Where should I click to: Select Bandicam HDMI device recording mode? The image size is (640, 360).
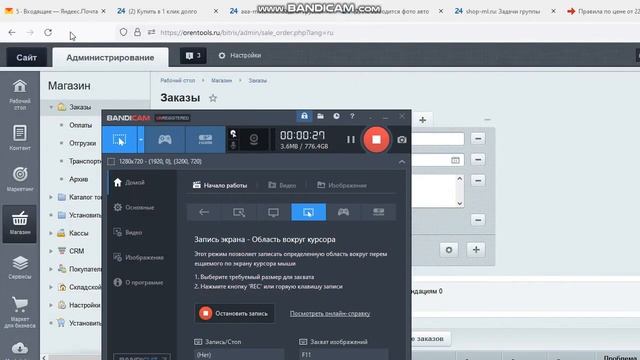pos(205,140)
